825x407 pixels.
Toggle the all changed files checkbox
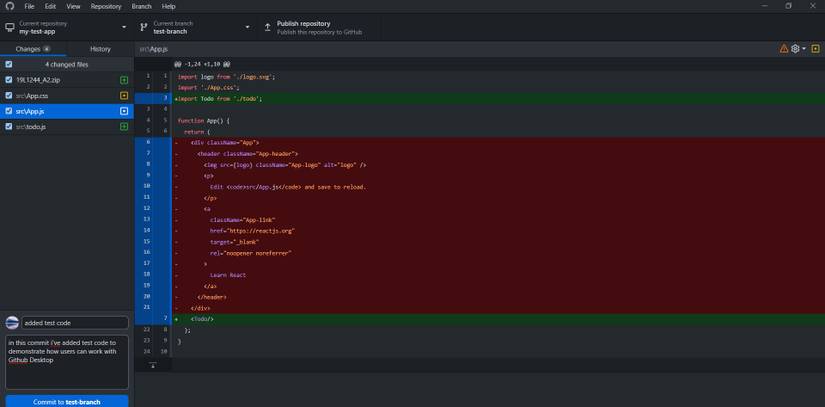pos(9,64)
